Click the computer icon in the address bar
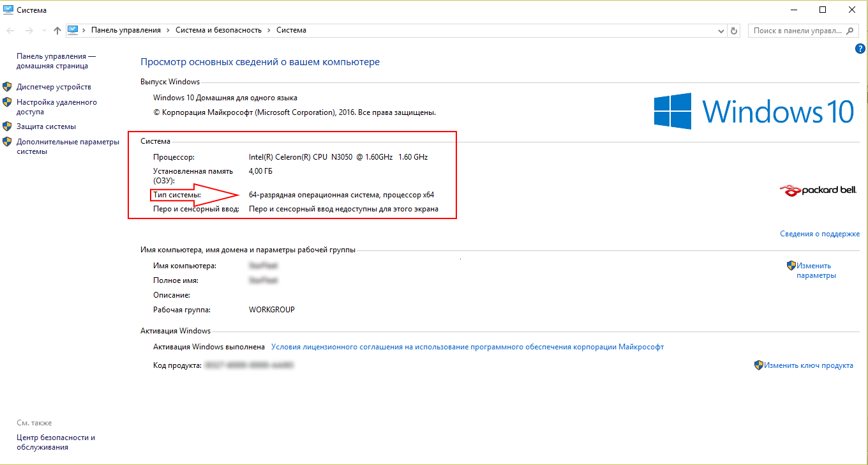 coord(73,30)
